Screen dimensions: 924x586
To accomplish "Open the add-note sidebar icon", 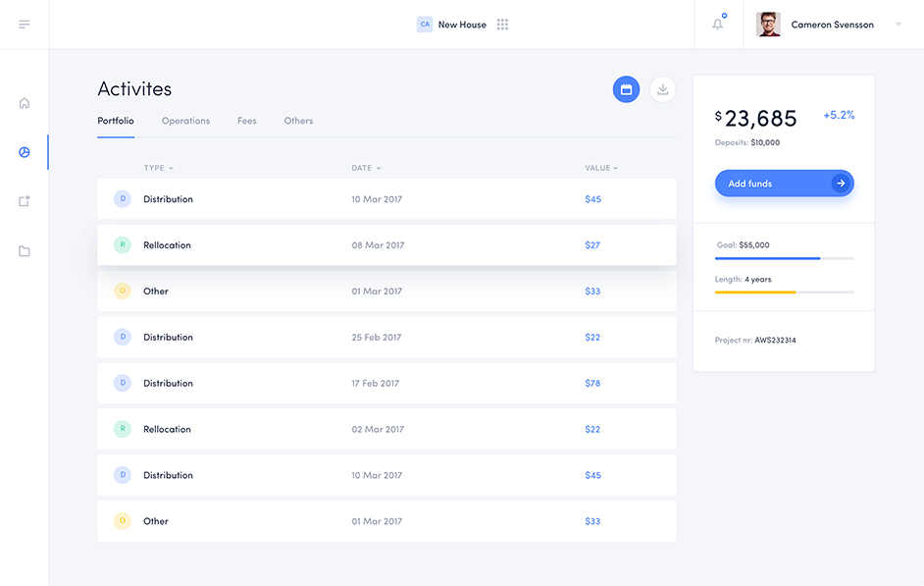I will click(25, 201).
